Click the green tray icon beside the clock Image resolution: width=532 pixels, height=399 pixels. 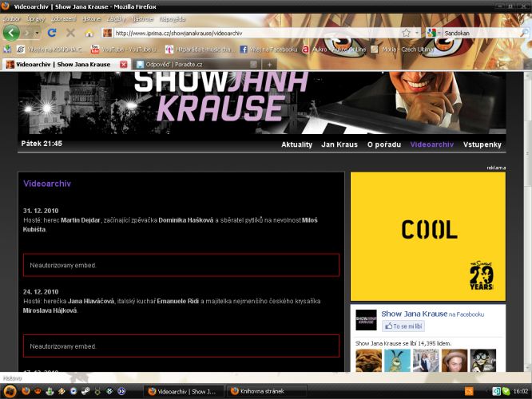(506, 391)
